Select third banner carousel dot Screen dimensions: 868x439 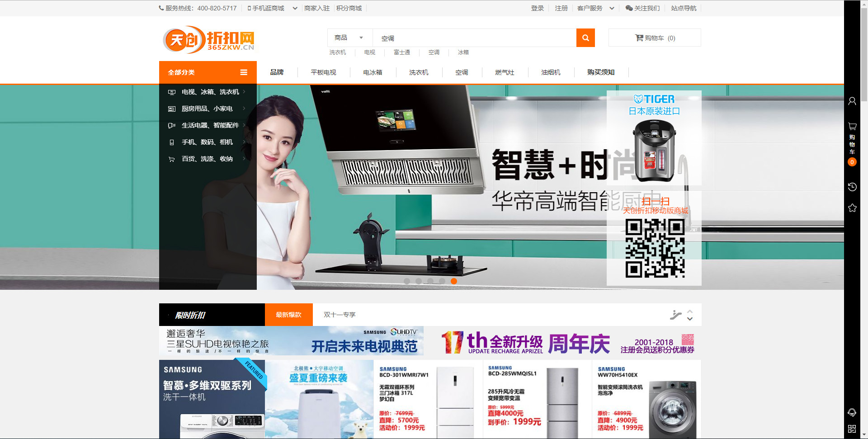click(x=430, y=281)
